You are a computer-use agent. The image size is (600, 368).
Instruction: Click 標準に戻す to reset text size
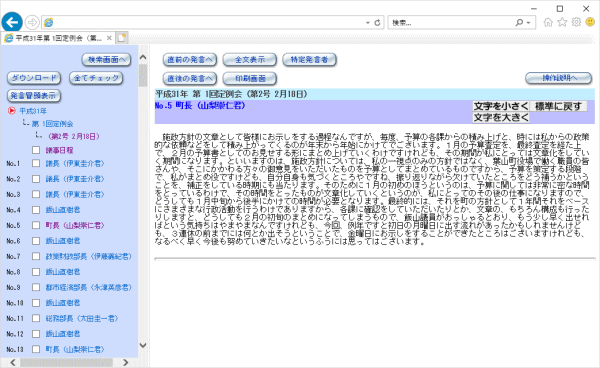(558, 106)
